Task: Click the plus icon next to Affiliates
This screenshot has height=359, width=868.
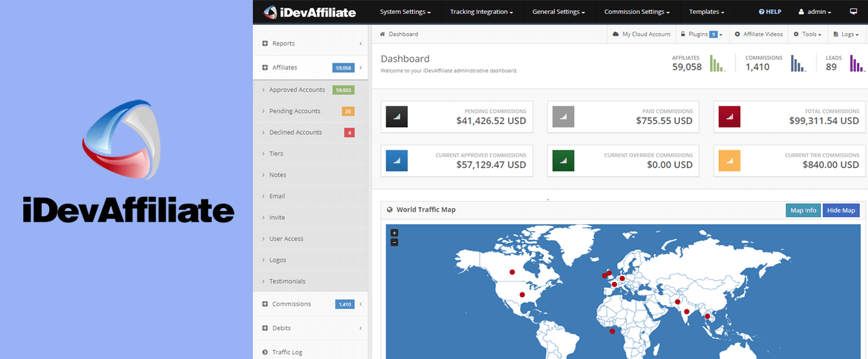Action: [265, 68]
